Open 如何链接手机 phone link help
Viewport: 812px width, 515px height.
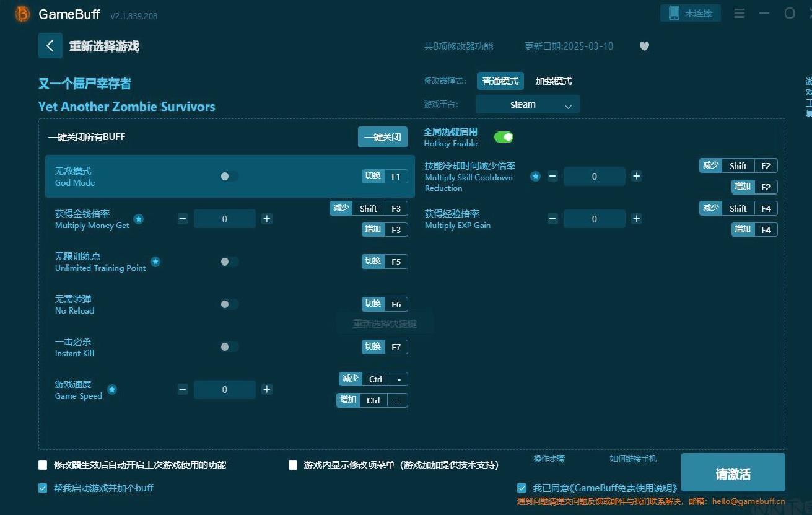633,459
